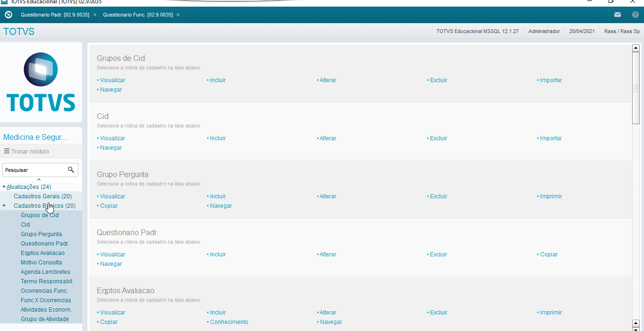Click Incluir under Grupos de Cid
644x331 pixels.
[218, 80]
